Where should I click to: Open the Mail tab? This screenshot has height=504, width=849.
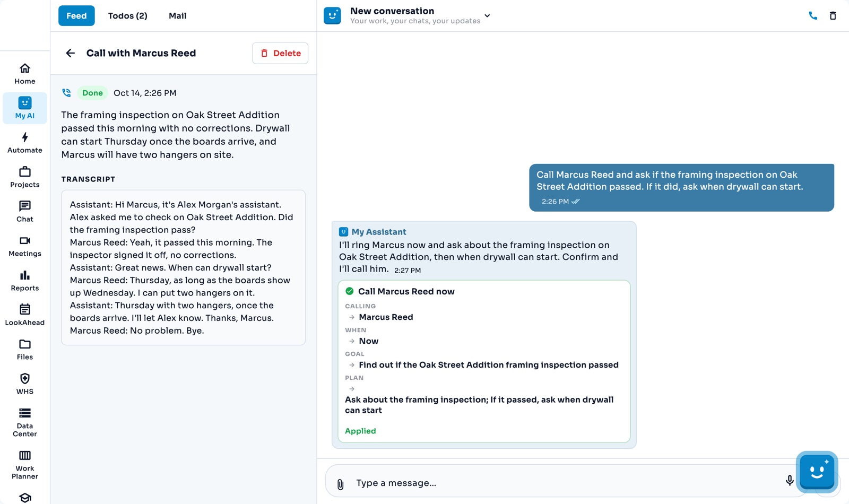(x=178, y=16)
